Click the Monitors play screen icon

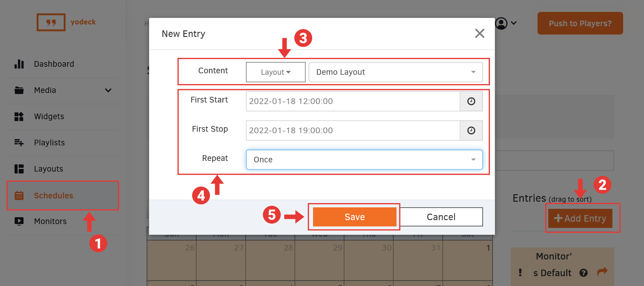(x=19, y=221)
